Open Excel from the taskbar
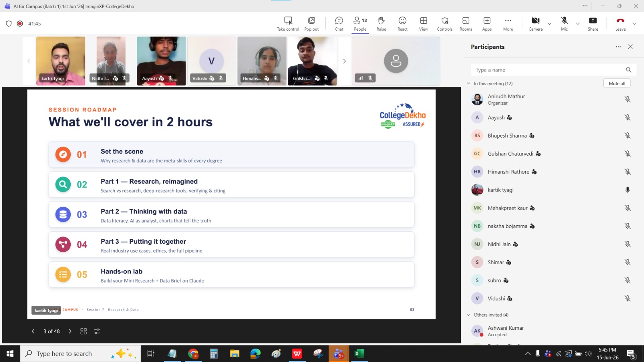Viewport: 644px width, 362px height. 359,354
